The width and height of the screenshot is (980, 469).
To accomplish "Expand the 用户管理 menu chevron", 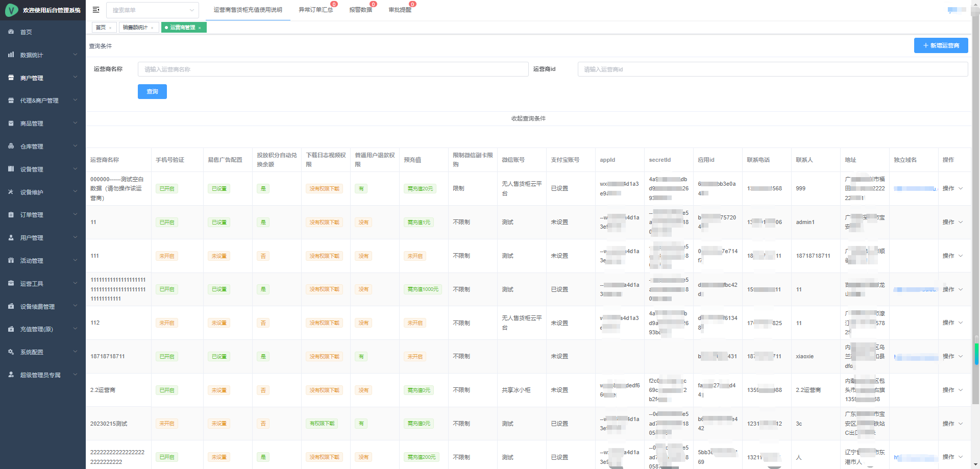I will (x=75, y=237).
